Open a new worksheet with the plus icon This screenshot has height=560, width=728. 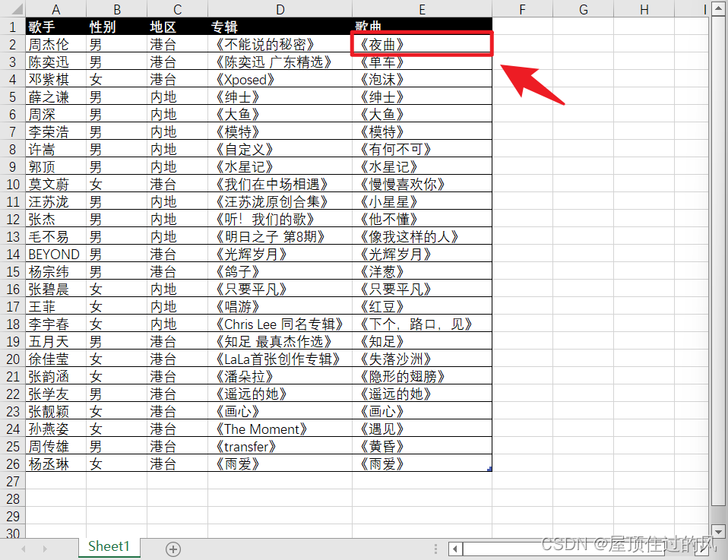coord(172,548)
